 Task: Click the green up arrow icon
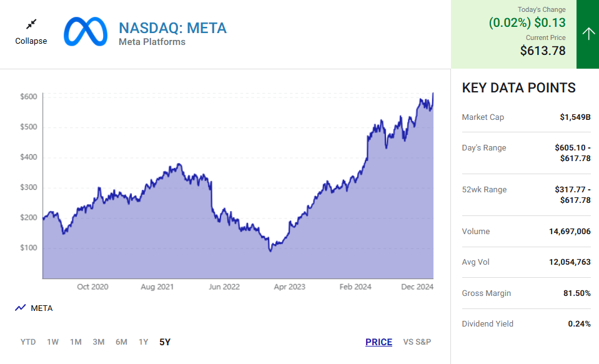(588, 34)
